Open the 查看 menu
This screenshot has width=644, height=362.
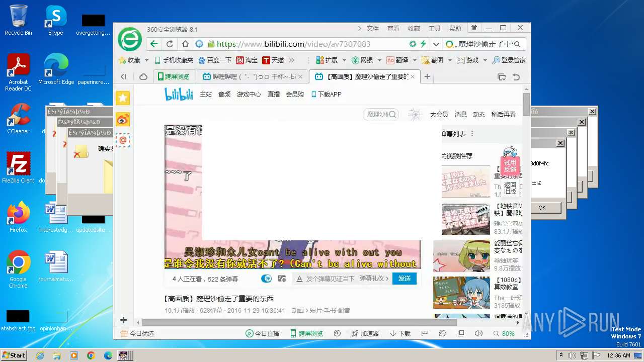coord(393,29)
